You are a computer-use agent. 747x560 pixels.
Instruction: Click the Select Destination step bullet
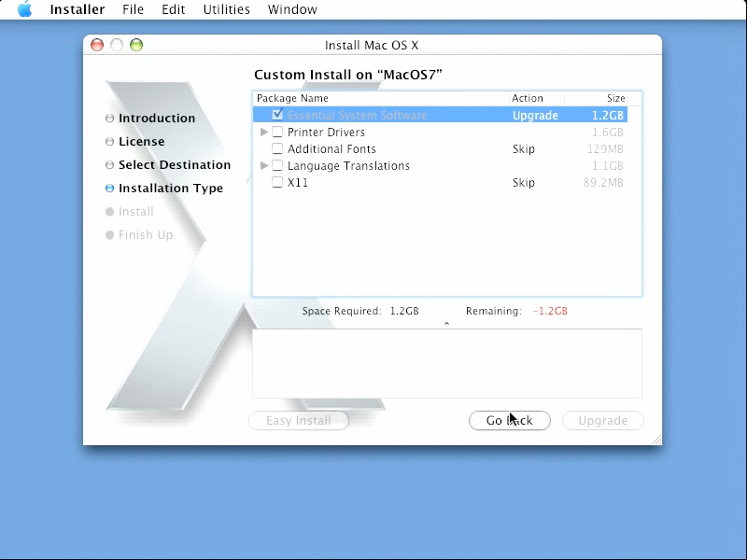tap(109, 165)
